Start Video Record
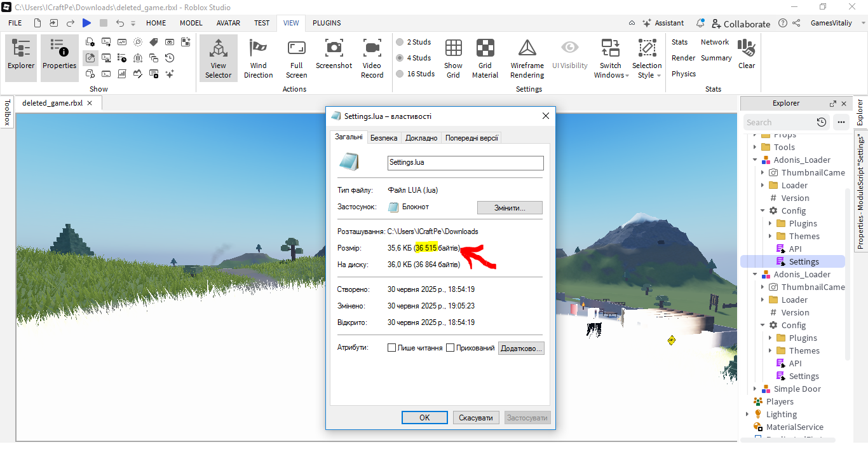 (372, 57)
